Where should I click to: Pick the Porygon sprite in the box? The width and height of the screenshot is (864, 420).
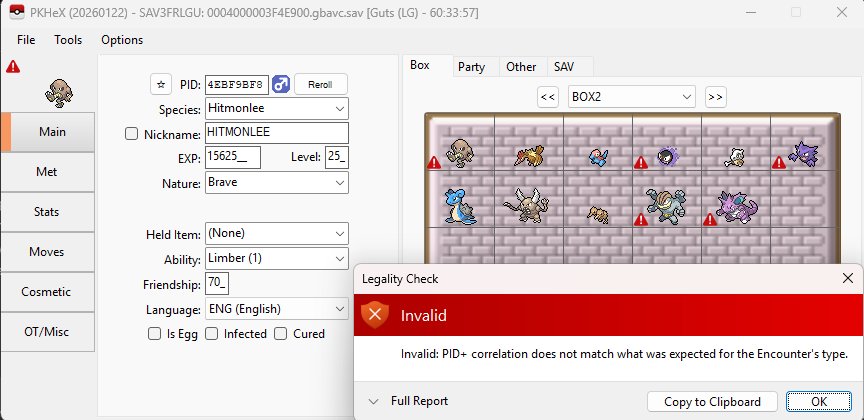(597, 155)
